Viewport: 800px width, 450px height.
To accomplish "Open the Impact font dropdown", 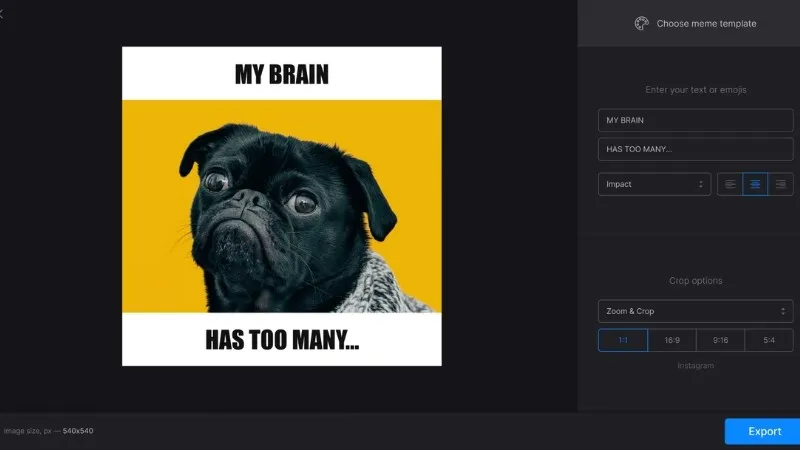I will [x=654, y=184].
